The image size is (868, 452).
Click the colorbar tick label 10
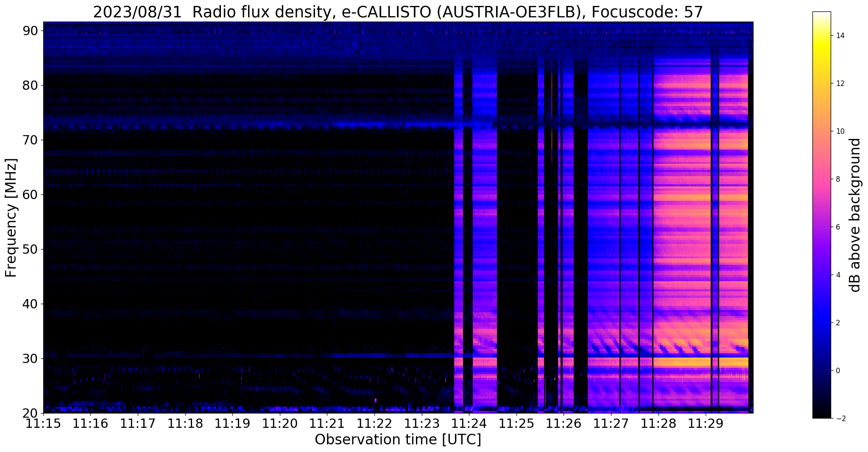point(840,131)
